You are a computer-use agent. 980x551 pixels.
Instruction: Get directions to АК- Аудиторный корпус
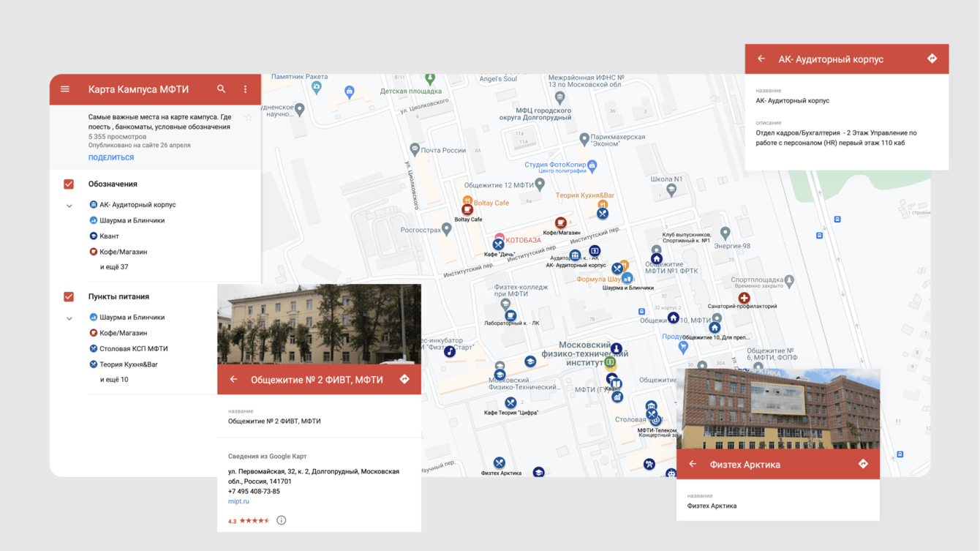pyautogui.click(x=932, y=59)
